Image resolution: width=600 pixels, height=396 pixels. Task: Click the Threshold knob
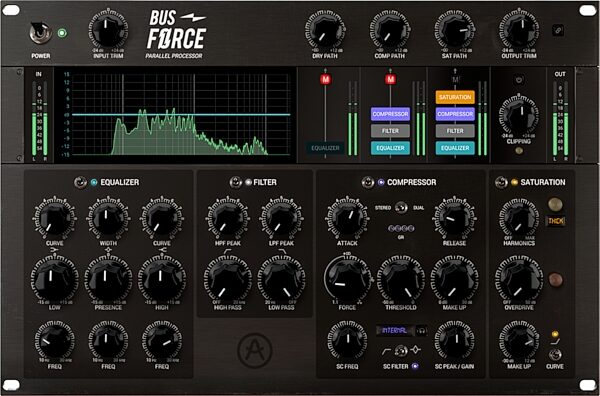401,279
